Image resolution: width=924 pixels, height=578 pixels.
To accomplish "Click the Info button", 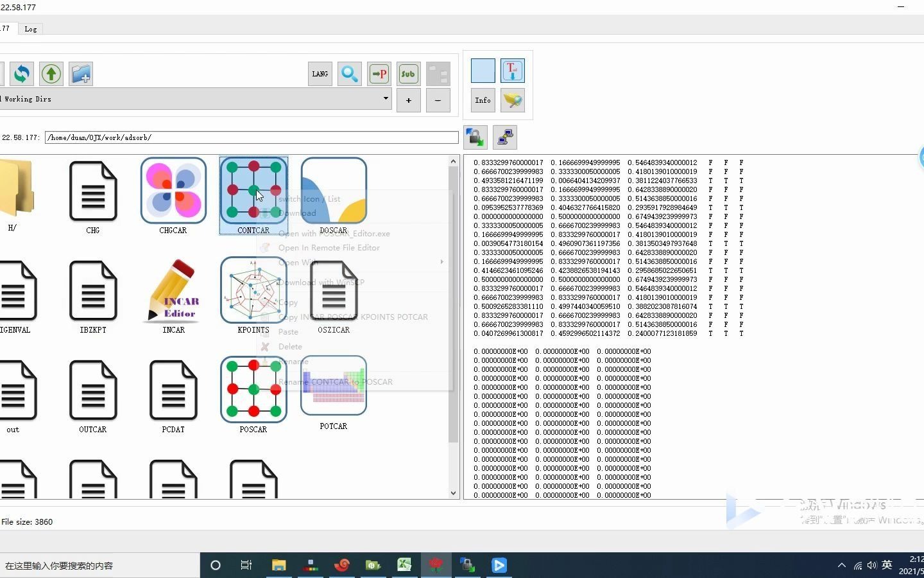I will point(483,100).
